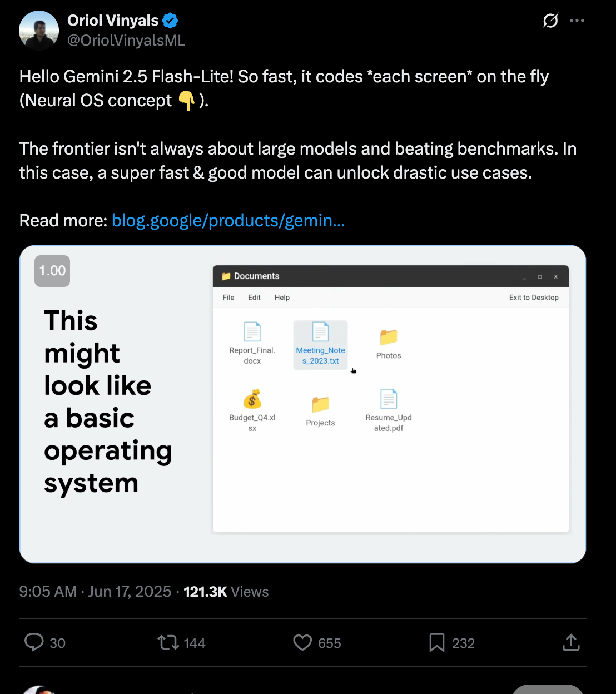This screenshot has width=616, height=694.
Task: Open the File menu in Documents window
Action: pyautogui.click(x=228, y=298)
